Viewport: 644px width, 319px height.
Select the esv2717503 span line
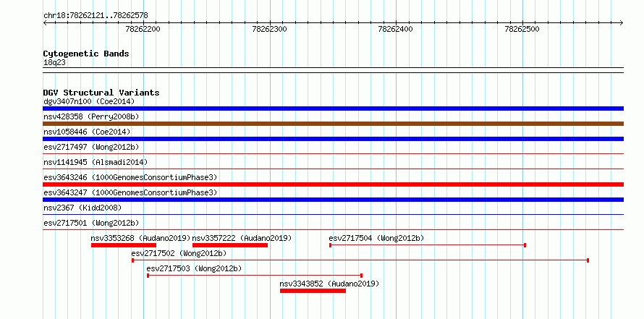pos(255,276)
